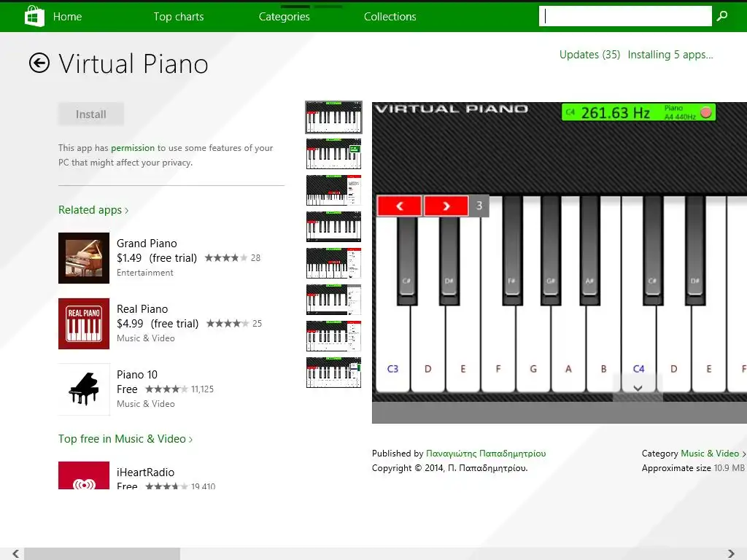Open Top charts

click(179, 17)
